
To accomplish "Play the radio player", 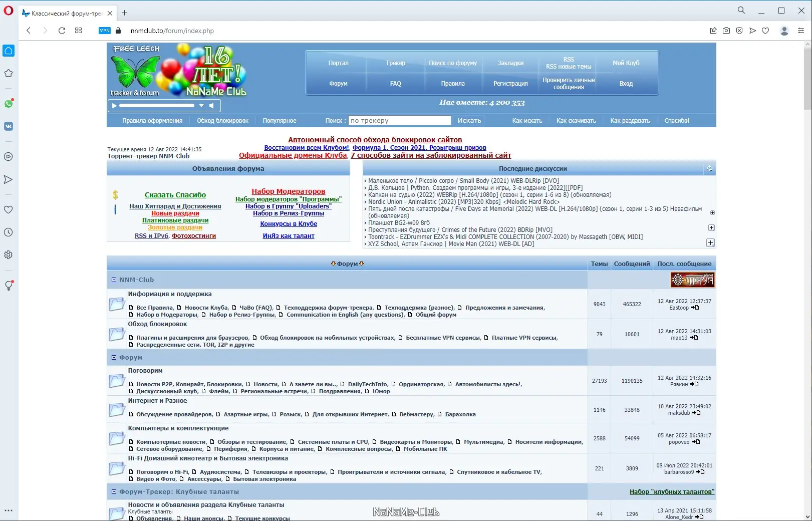I will coord(114,106).
